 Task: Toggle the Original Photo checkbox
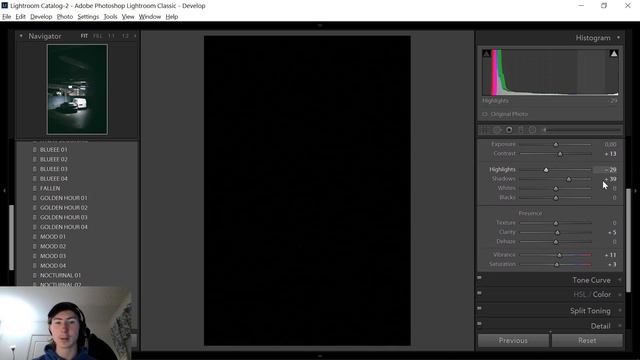click(485, 114)
